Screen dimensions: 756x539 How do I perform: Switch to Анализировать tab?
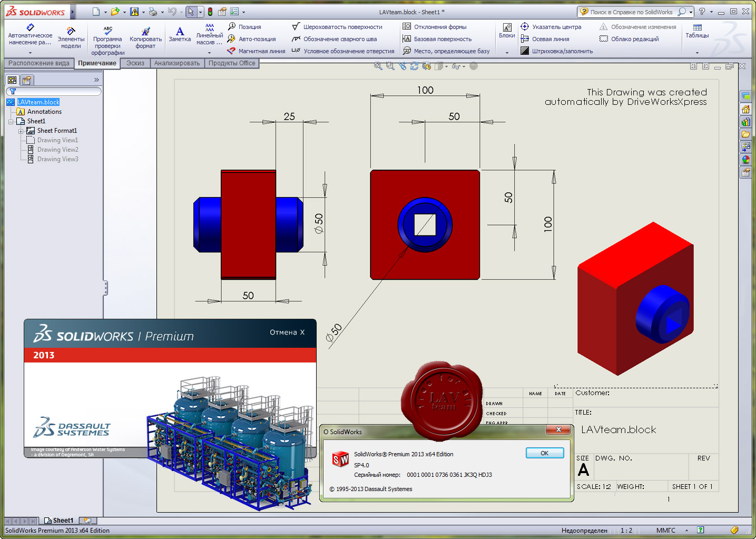click(x=177, y=63)
